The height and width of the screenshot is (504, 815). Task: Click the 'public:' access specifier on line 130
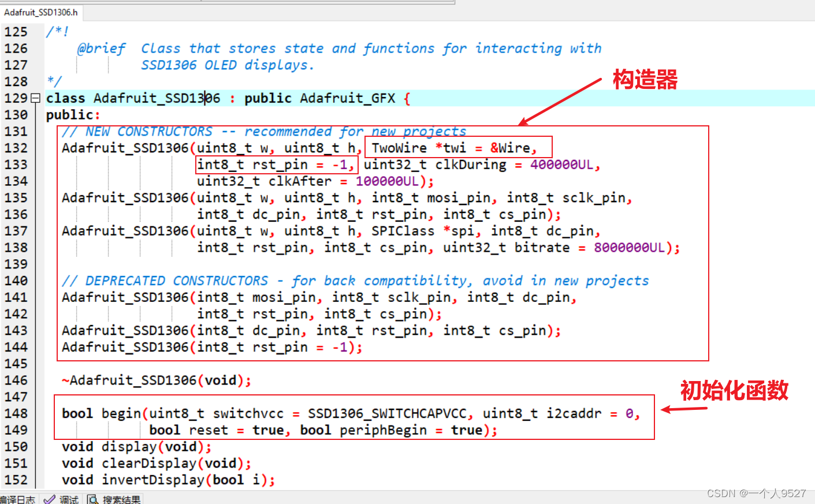coord(73,115)
